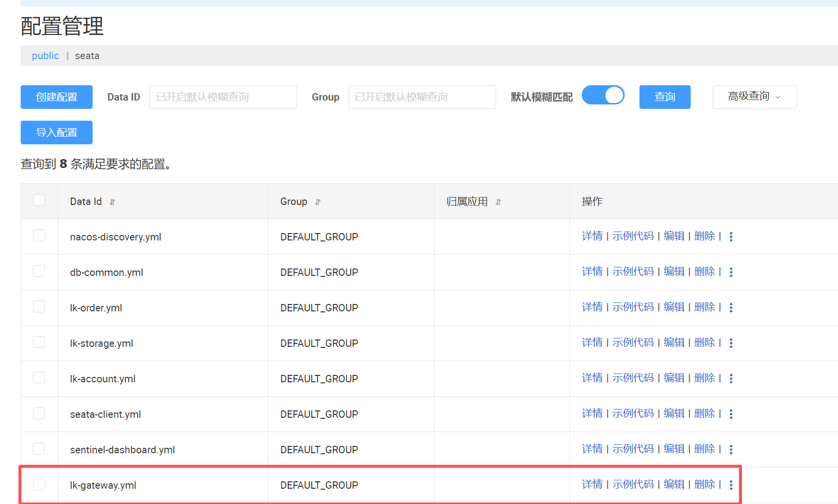Screen dimensions: 838x504
Task: Check the sentinel-dashboard.yml row checkbox
Action: pyautogui.click(x=39, y=448)
